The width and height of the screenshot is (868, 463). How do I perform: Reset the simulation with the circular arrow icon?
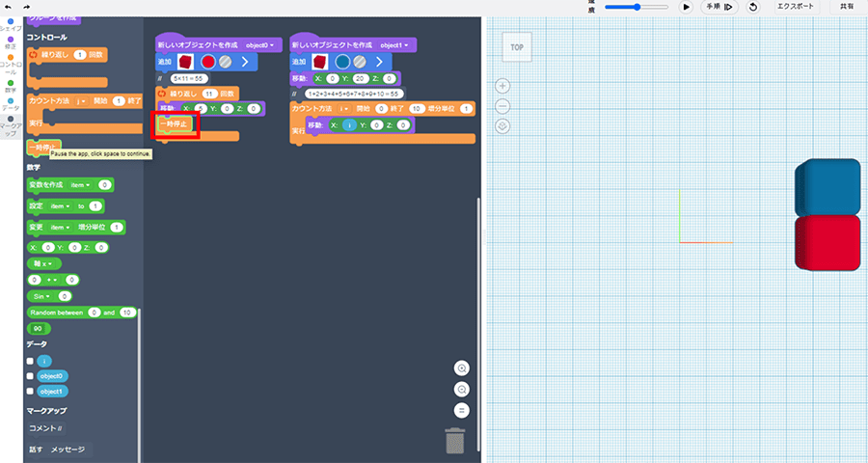point(753,7)
